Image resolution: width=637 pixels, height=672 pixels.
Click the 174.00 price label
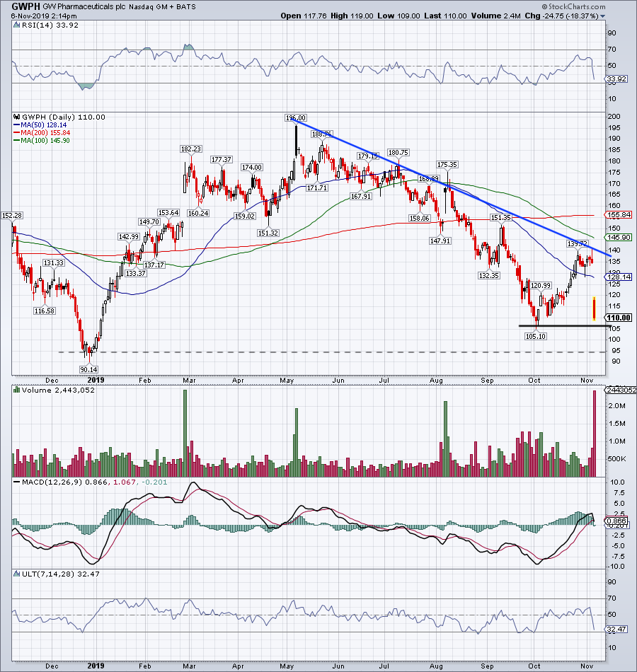tap(252, 167)
